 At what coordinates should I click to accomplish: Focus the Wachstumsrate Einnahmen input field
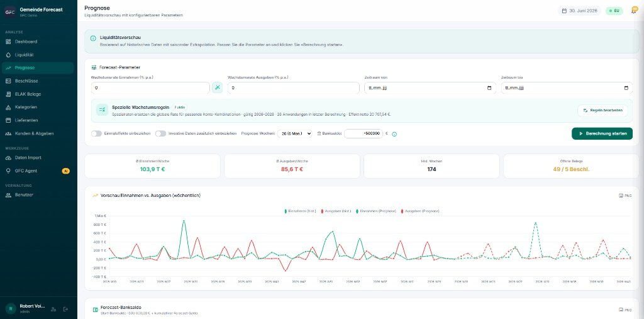pos(150,88)
